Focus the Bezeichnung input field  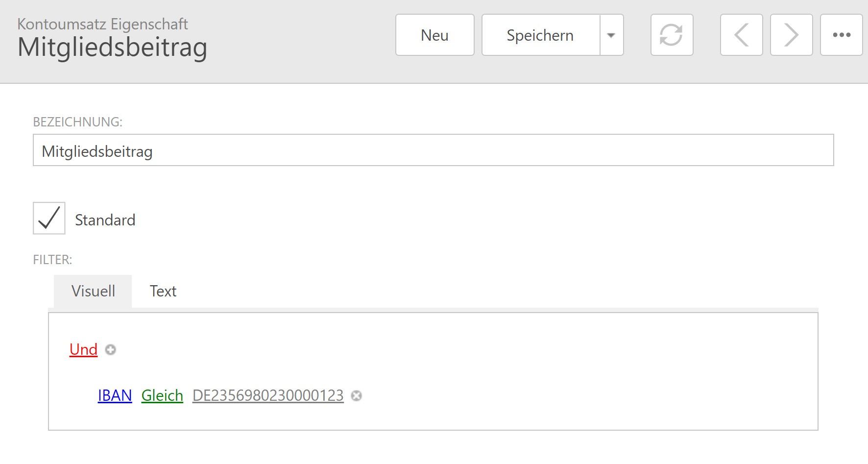click(x=433, y=150)
